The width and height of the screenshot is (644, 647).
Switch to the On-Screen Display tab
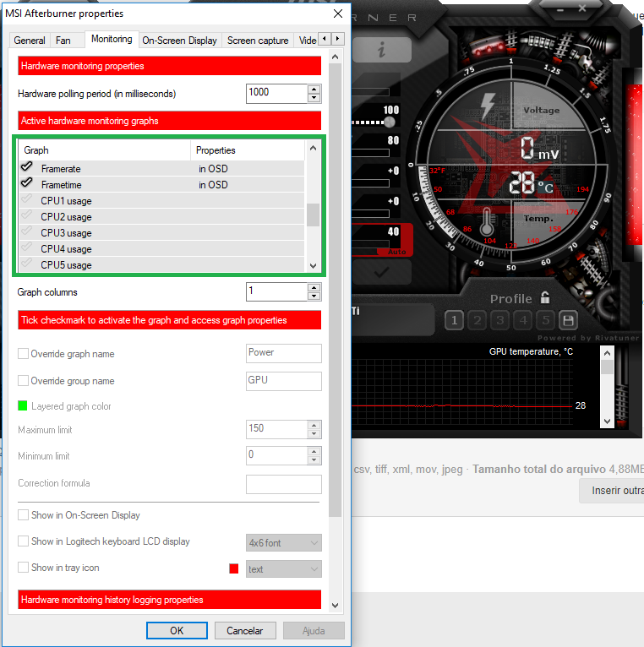point(179,41)
